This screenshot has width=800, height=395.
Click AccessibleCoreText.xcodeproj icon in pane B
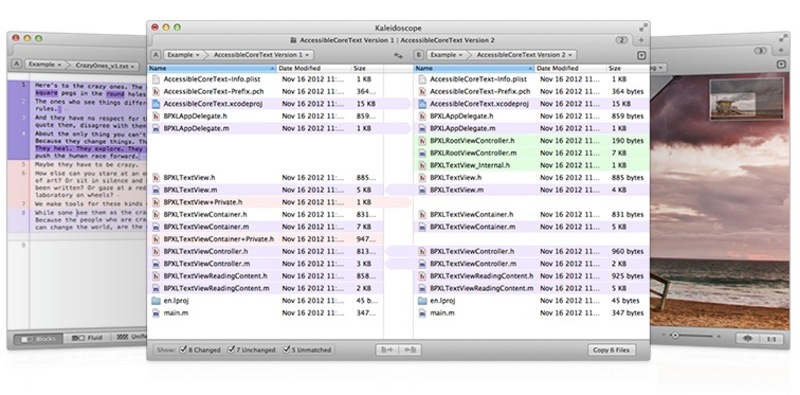coord(422,104)
